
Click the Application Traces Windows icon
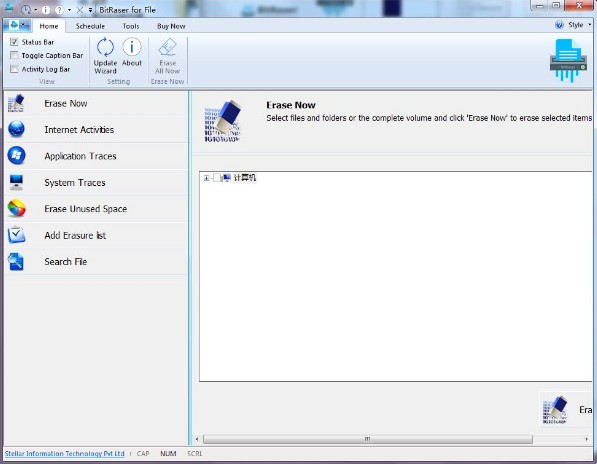16,156
